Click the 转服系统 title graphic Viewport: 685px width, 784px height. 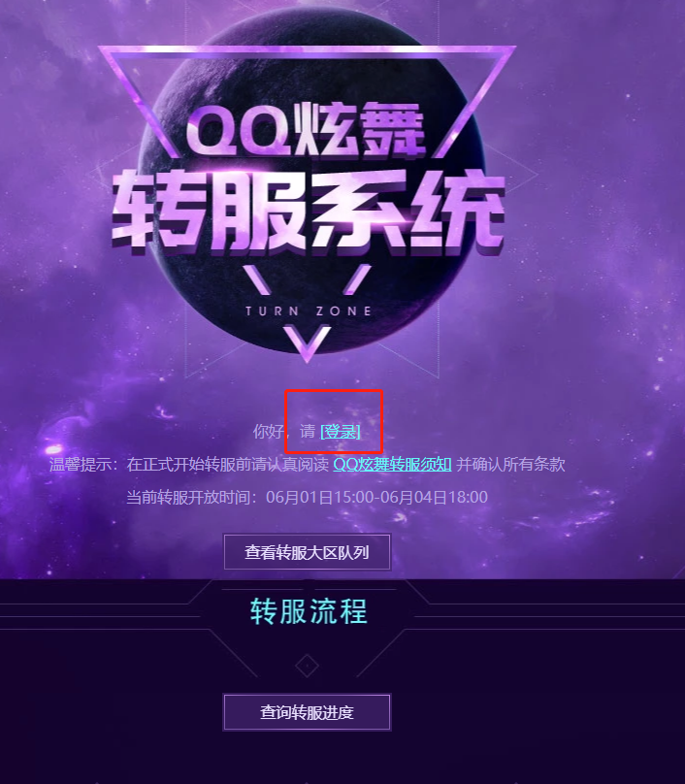pos(308,211)
